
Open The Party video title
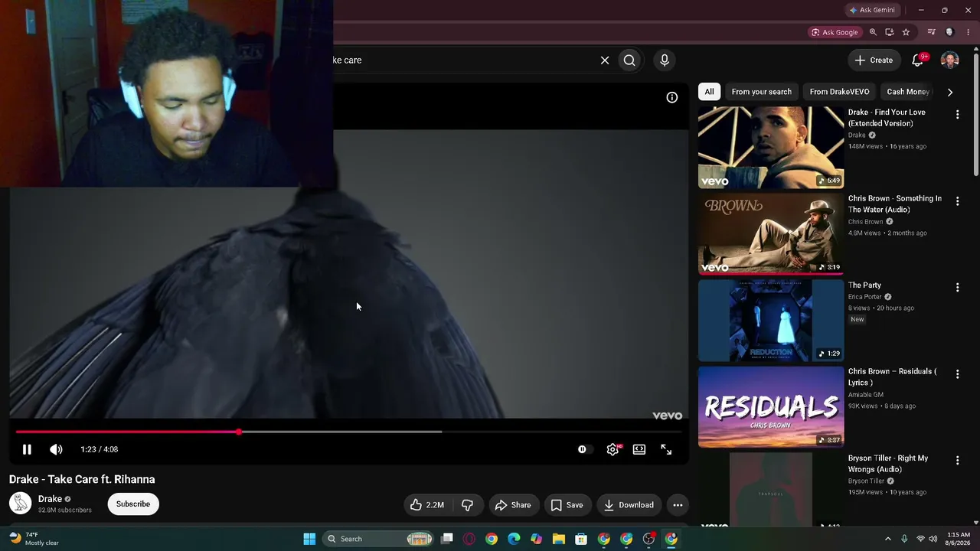tap(864, 285)
